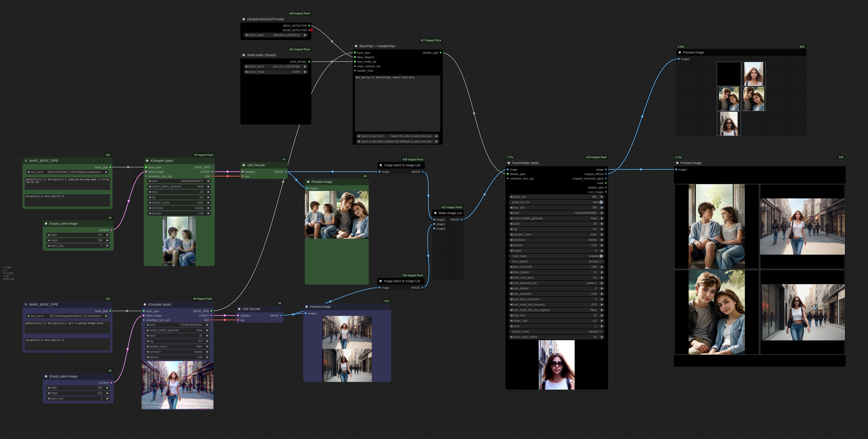This screenshot has height=439, width=868.
Task: Click grid icon of MAKE_BASIC_PIPE node #32
Action: [x=26, y=305]
